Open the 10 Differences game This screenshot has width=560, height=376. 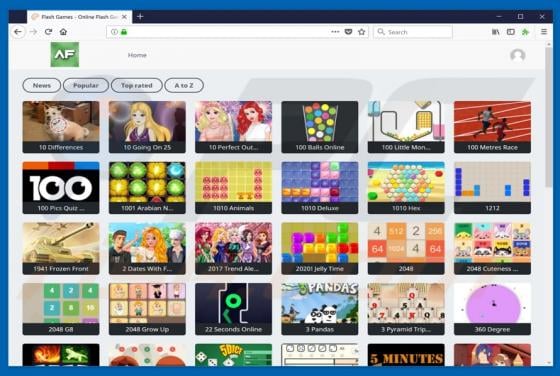click(x=61, y=127)
